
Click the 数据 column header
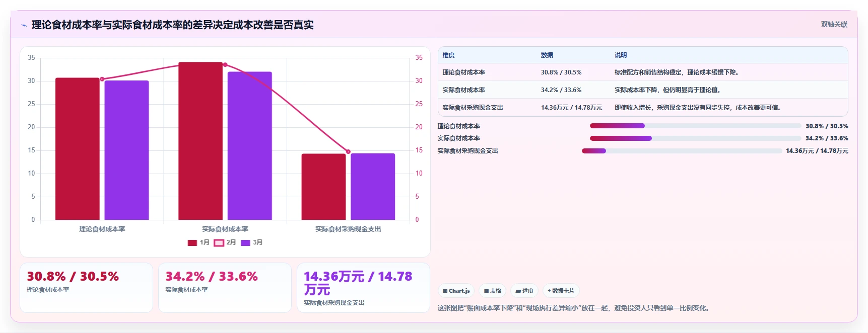click(547, 55)
